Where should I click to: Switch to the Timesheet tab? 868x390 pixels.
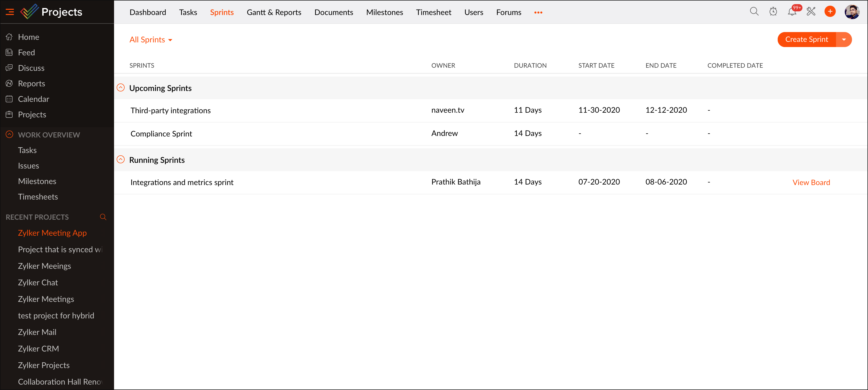433,12
